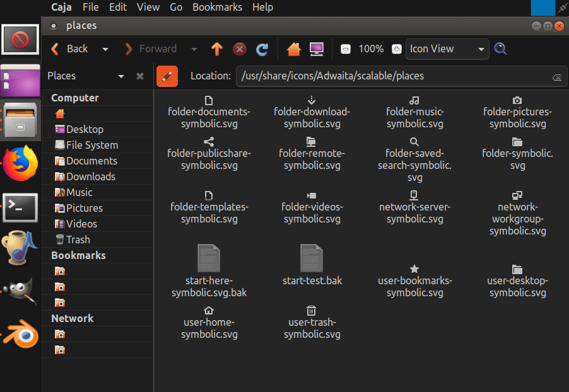Viewport: 569px width, 392px height.
Task: Open the Icon View mode dropdown
Action: (447, 49)
